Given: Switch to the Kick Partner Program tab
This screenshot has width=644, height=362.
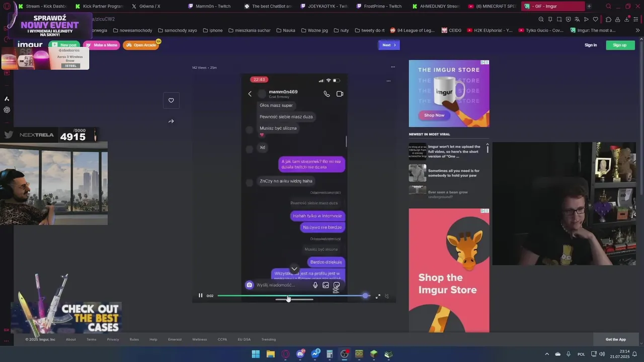Looking at the screenshot, I should click(99, 7).
